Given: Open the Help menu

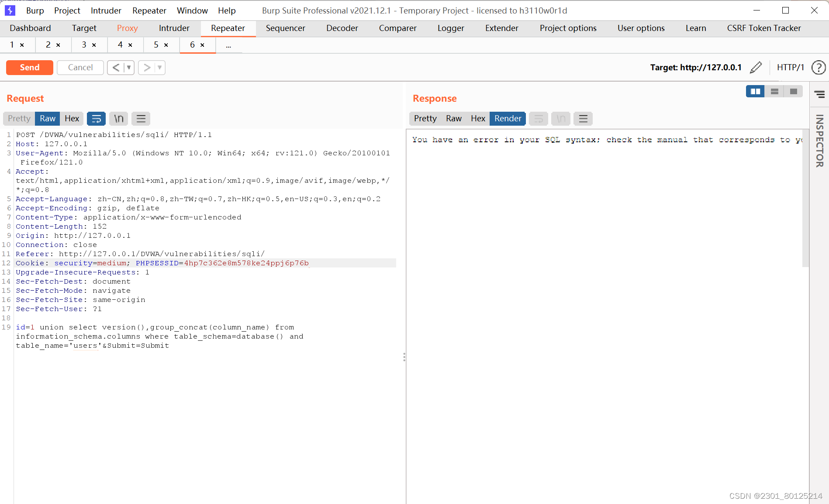Looking at the screenshot, I should (227, 10).
